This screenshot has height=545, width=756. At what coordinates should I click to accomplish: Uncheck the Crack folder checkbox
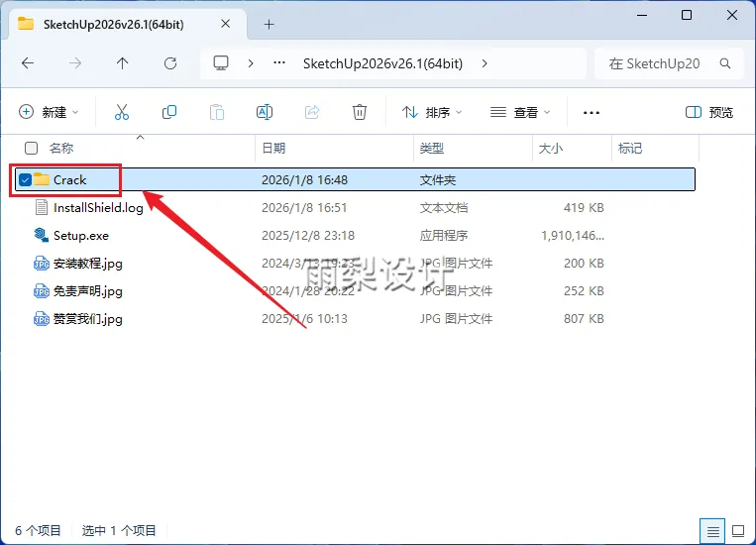25,180
